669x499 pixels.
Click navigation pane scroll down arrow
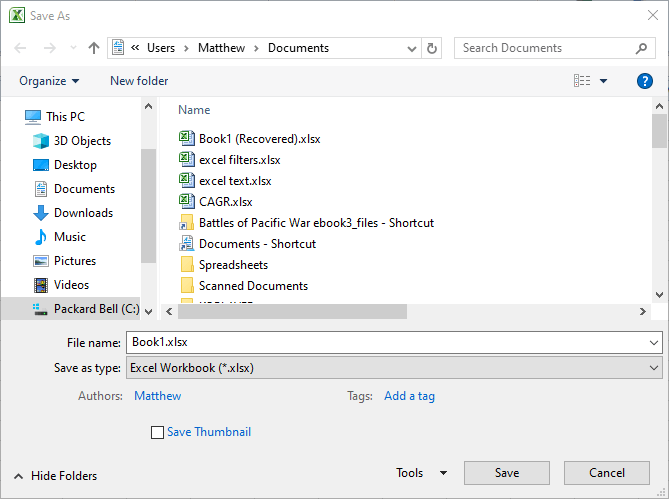click(x=148, y=312)
